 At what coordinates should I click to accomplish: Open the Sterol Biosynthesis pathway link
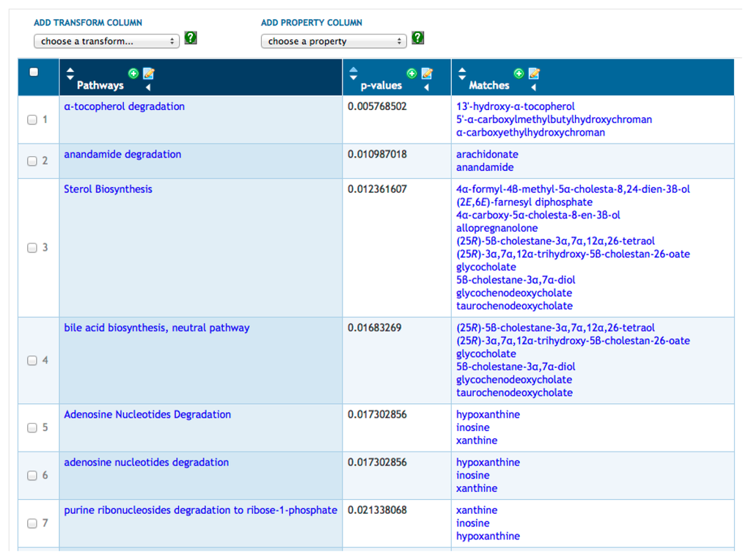click(x=108, y=189)
